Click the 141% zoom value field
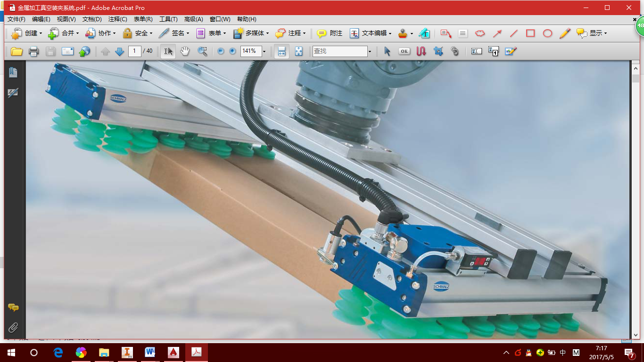The height and width of the screenshot is (362, 644). pos(250,51)
